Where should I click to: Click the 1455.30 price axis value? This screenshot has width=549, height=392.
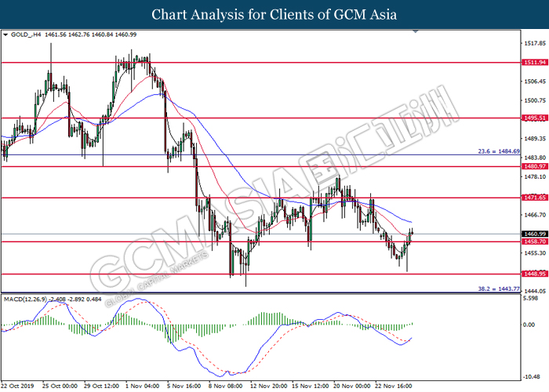coord(535,252)
